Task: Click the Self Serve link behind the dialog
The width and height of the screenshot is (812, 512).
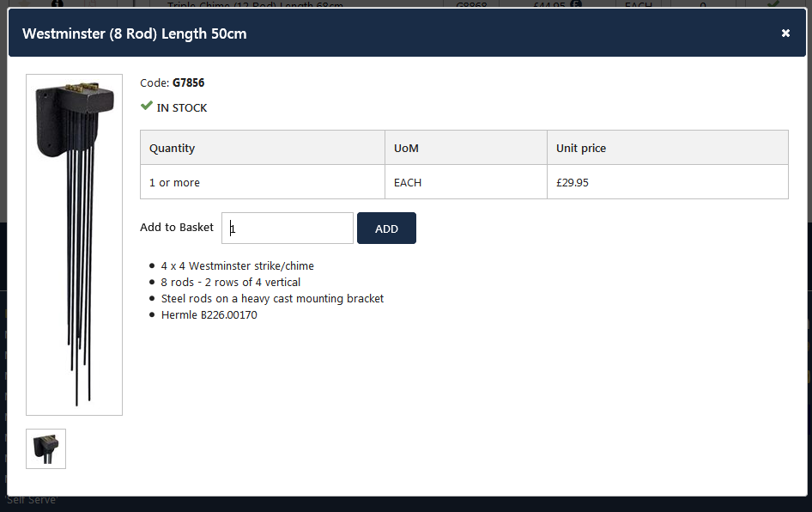Action: point(31,500)
